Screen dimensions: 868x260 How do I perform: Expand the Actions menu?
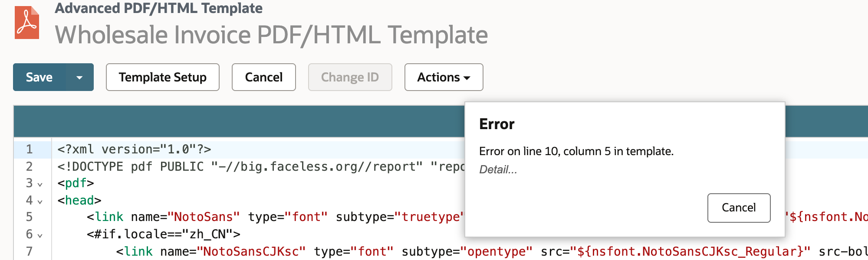click(x=444, y=77)
